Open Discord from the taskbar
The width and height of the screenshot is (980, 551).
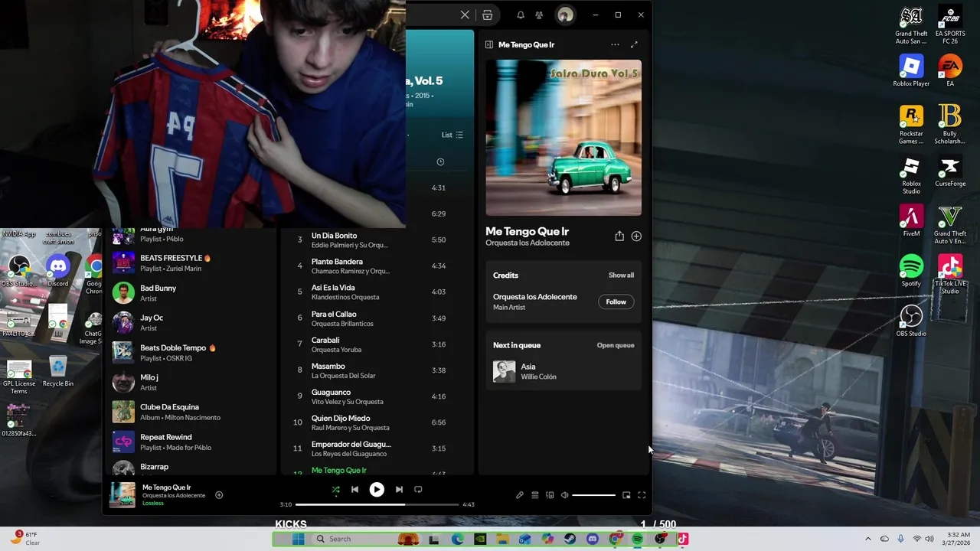(592, 540)
